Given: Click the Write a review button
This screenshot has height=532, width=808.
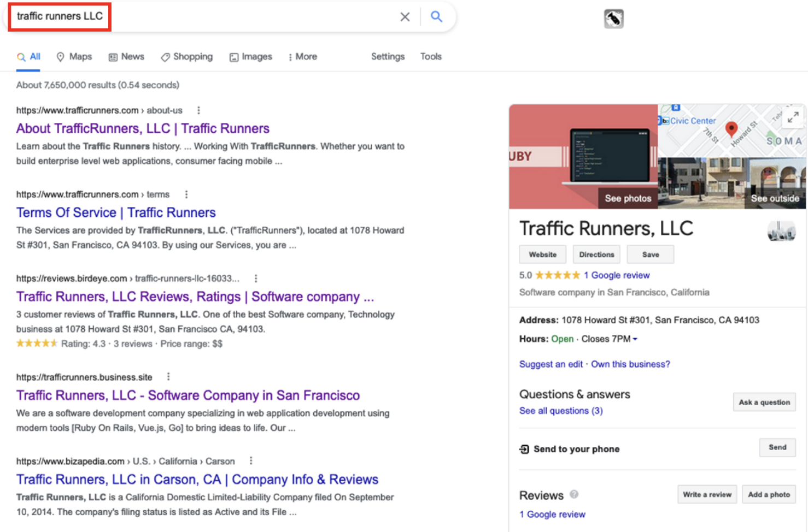Looking at the screenshot, I should click(706, 494).
